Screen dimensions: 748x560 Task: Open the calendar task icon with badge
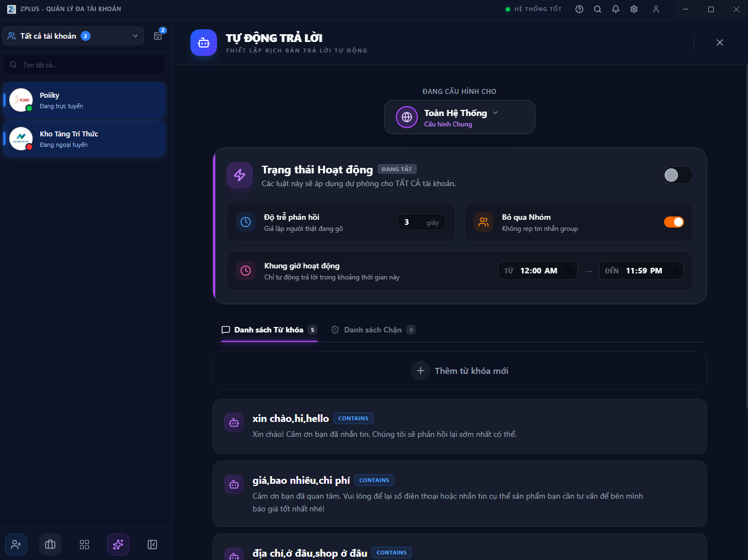point(158,36)
